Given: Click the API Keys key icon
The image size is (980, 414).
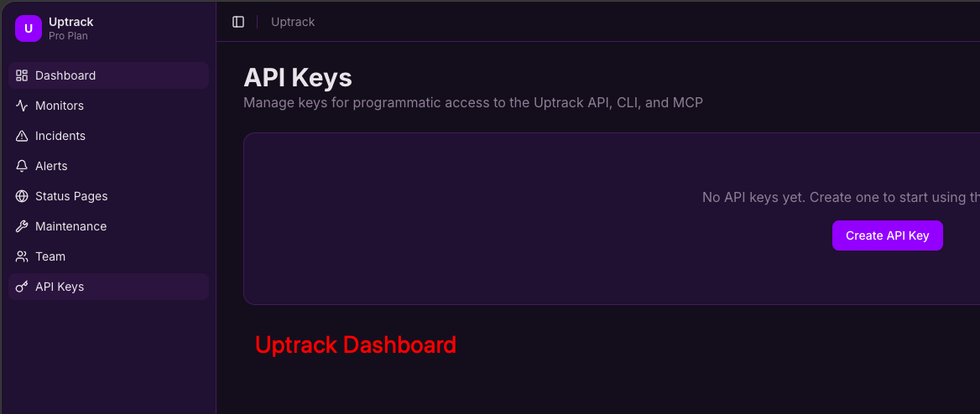Looking at the screenshot, I should click(22, 287).
